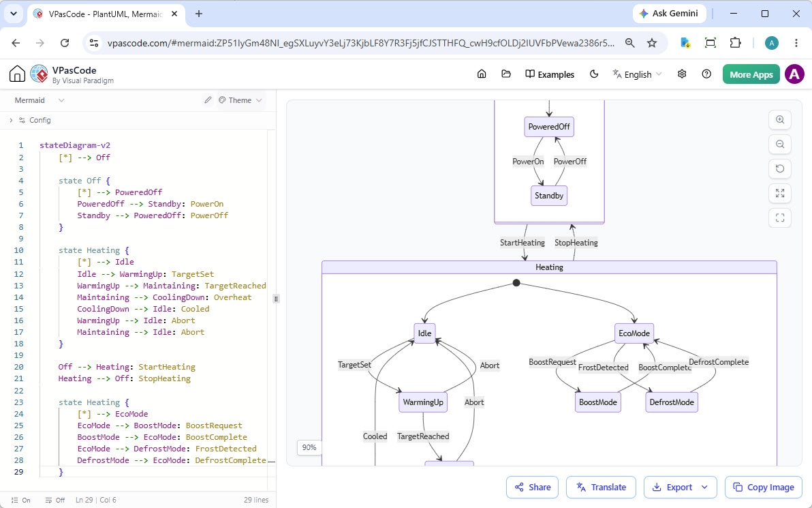The image size is (812, 508).
Task: Open the Mermaid language dropdown
Action: pos(40,100)
